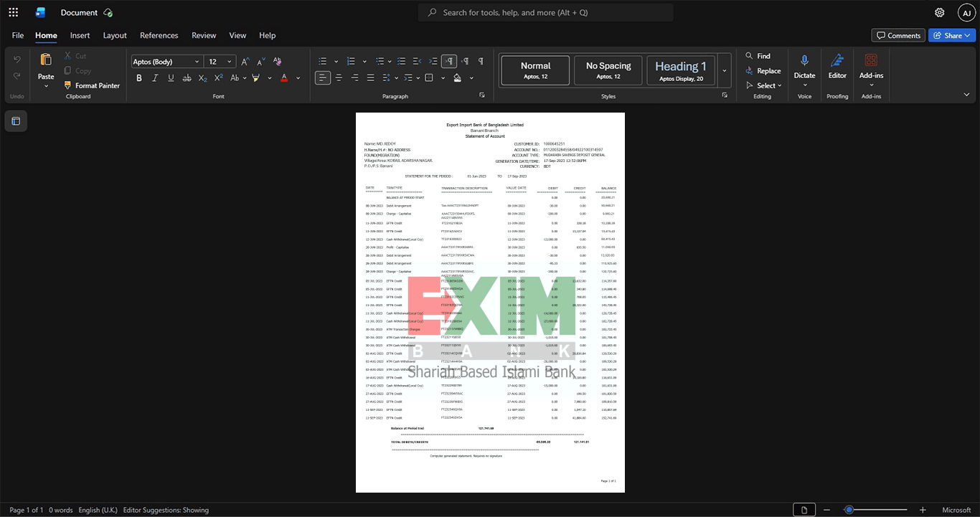
Task: Click the Undo arrow icon
Action: tap(17, 59)
